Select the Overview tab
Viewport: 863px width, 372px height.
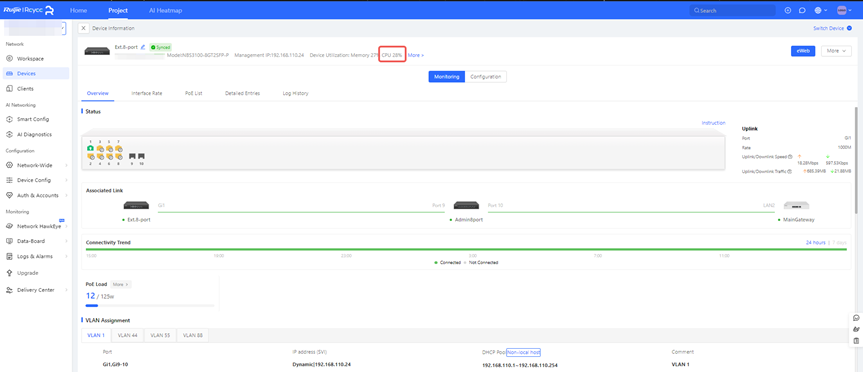(98, 94)
